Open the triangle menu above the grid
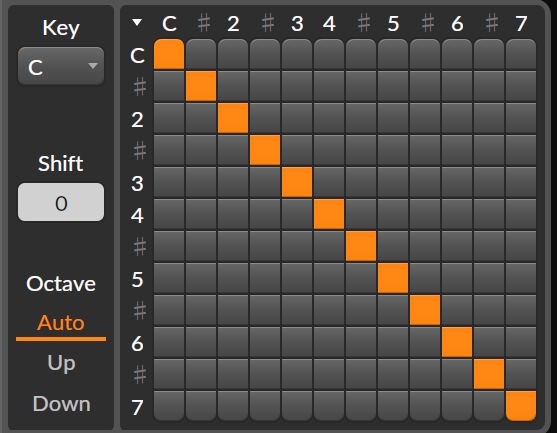This screenshot has width=557, height=433. click(137, 23)
